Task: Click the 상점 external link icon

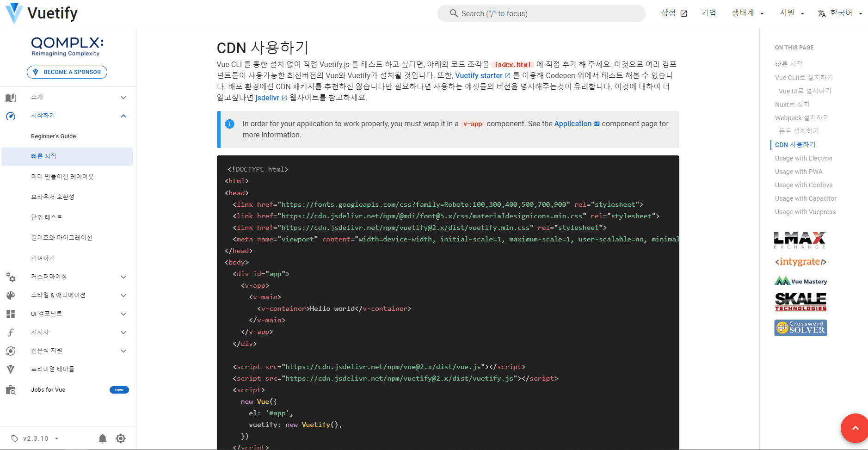Action: click(x=684, y=13)
